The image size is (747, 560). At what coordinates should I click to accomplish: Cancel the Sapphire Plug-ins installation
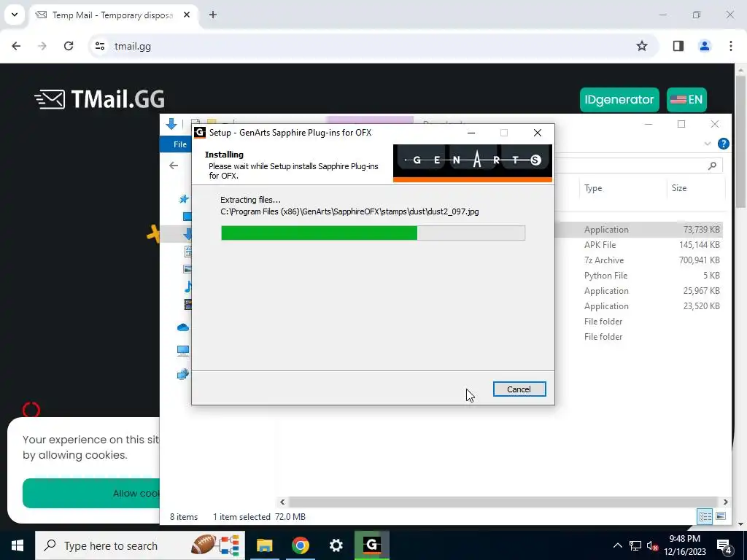click(519, 389)
